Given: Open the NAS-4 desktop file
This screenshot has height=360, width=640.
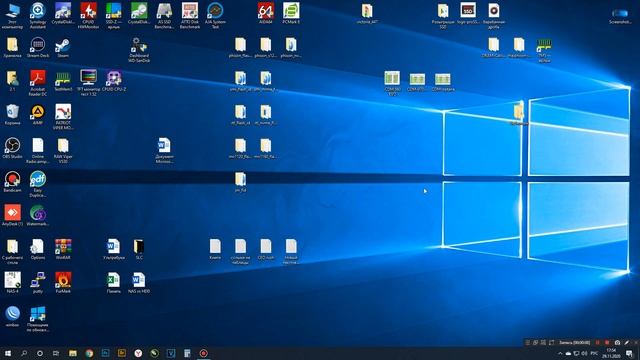Looking at the screenshot, I should pyautogui.click(x=12, y=283).
